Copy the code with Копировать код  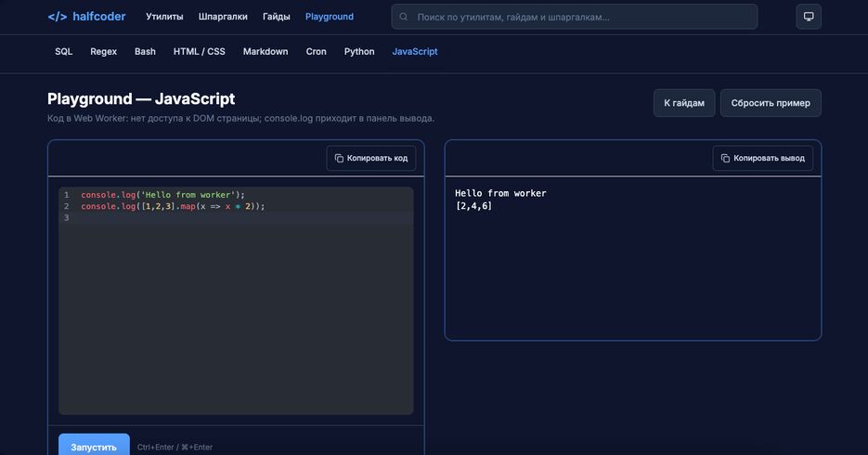(371, 158)
